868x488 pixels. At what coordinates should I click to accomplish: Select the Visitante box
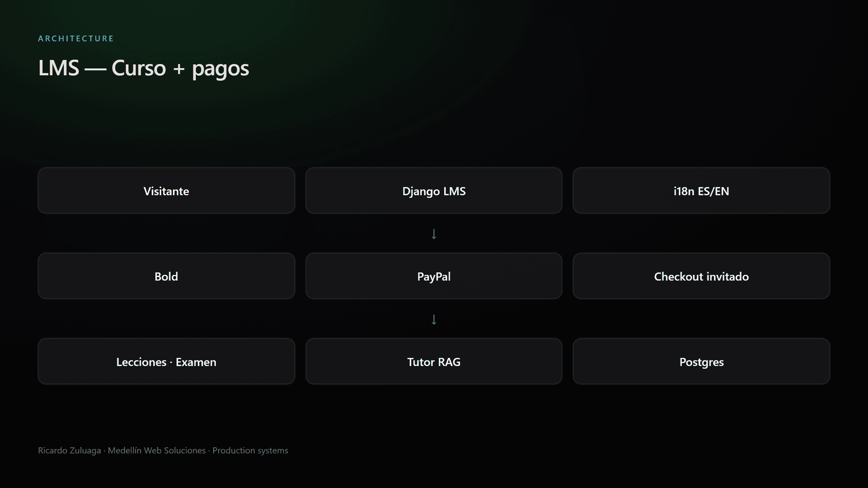tap(166, 191)
